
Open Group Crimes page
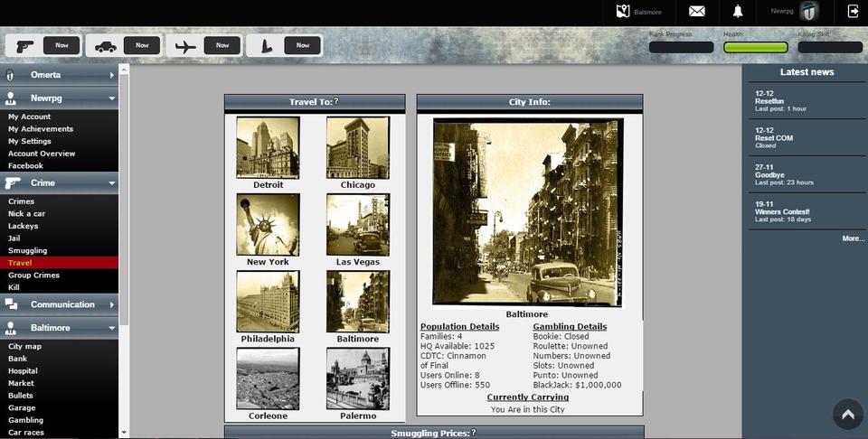(x=33, y=275)
